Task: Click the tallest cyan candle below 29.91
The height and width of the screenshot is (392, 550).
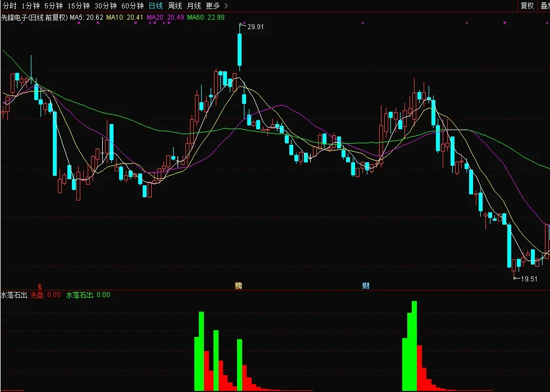Action: click(239, 49)
